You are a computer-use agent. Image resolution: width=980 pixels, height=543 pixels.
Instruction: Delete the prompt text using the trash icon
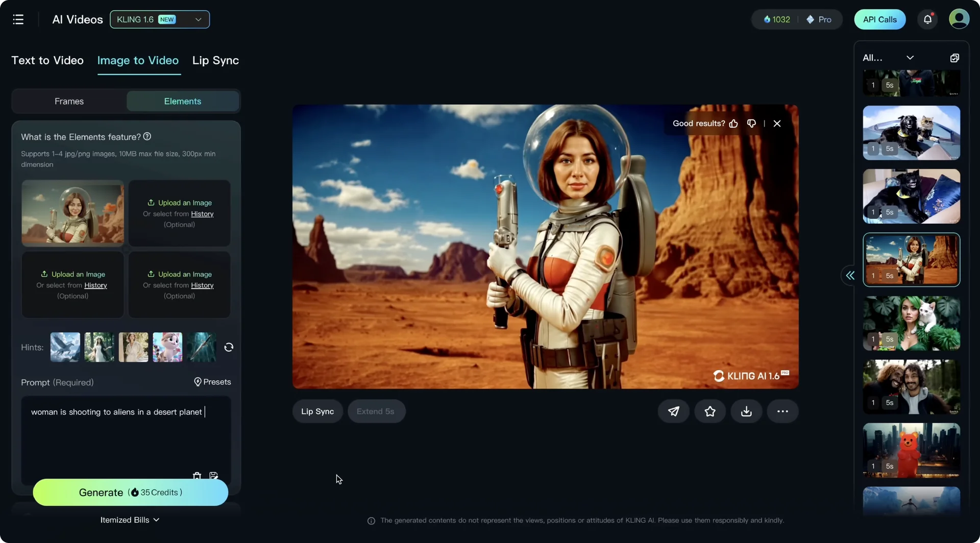[197, 476]
